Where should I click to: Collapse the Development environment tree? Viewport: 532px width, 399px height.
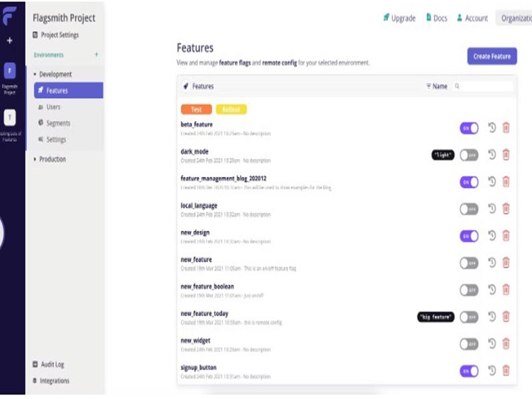point(35,74)
